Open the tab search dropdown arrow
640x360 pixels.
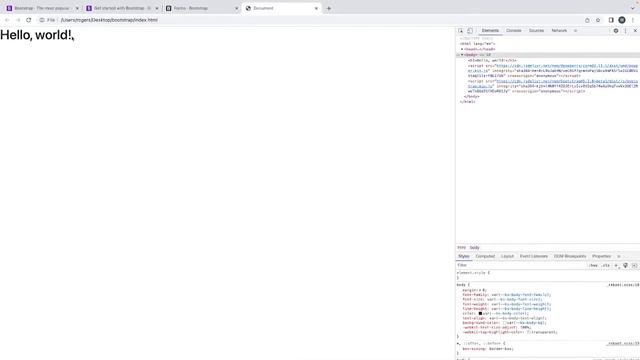pyautogui.click(x=632, y=8)
